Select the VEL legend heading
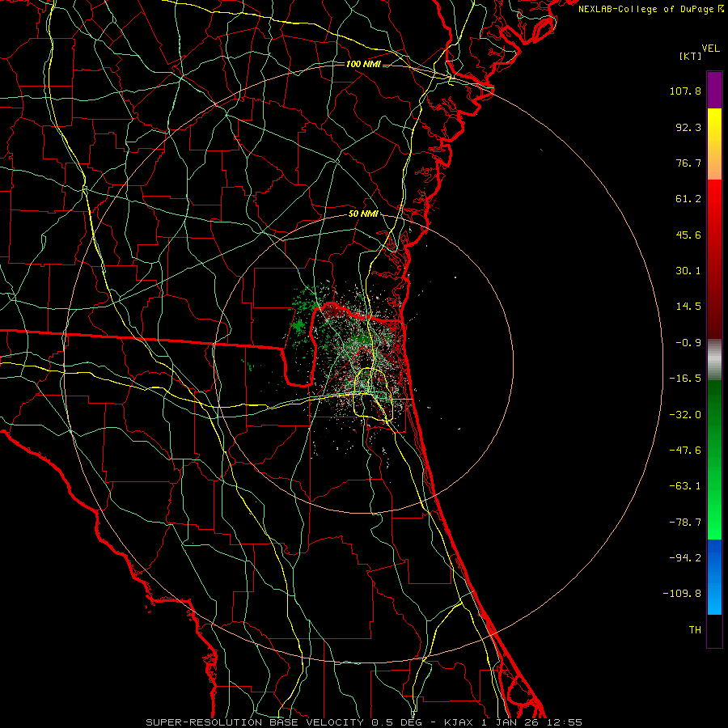Image resolution: width=728 pixels, height=728 pixels. [x=710, y=49]
